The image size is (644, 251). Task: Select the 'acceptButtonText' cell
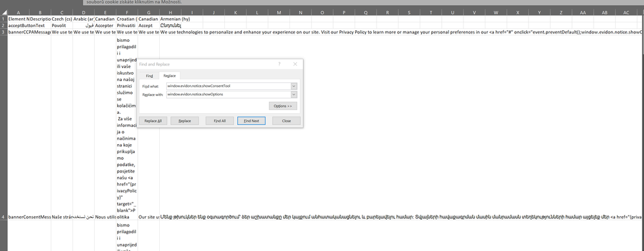point(19,25)
